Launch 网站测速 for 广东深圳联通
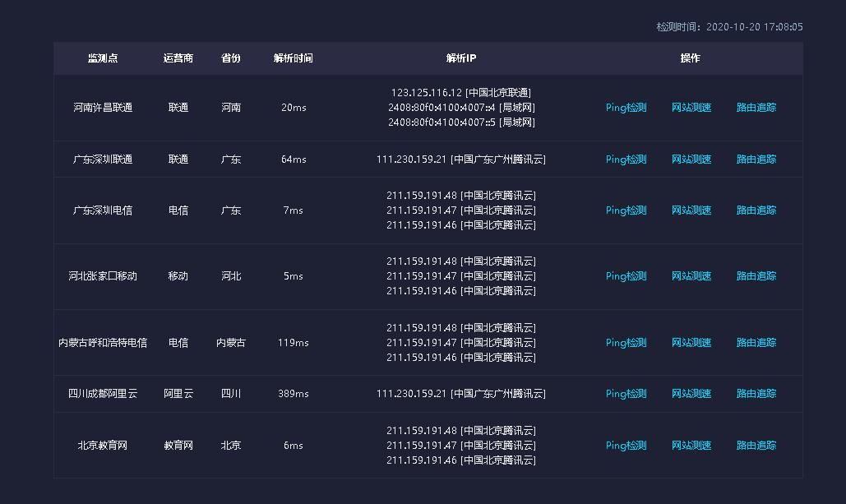Viewport: 846px width, 504px height. 691,160
